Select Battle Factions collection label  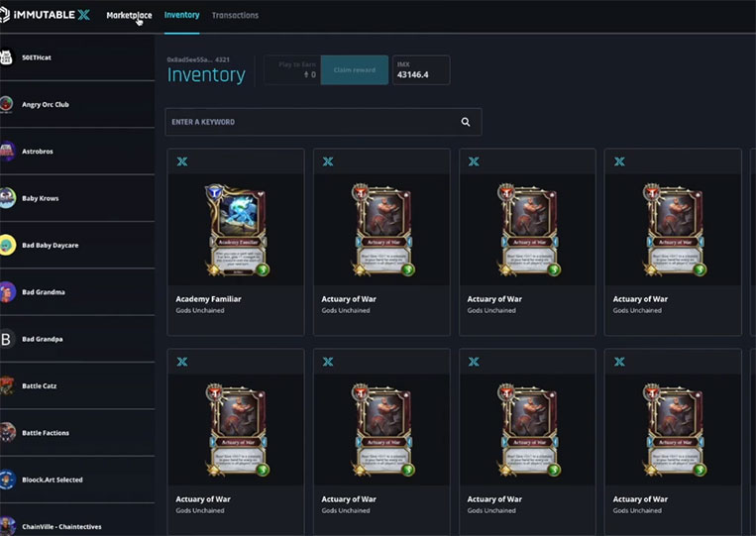pos(46,433)
